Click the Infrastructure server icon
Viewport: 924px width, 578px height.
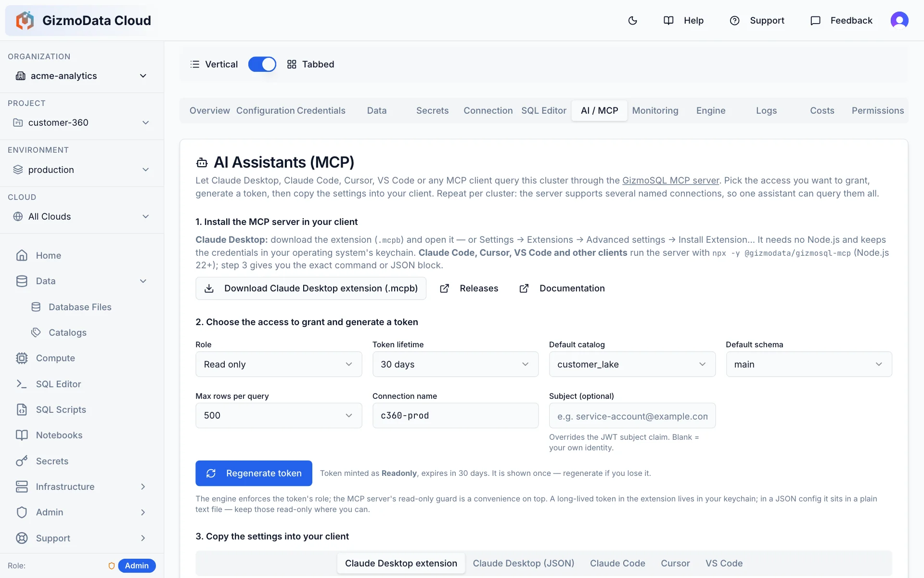point(22,486)
